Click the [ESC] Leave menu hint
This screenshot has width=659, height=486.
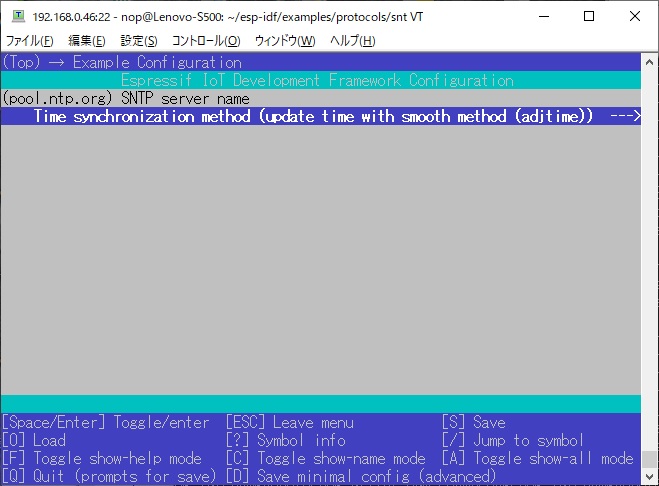click(290, 422)
